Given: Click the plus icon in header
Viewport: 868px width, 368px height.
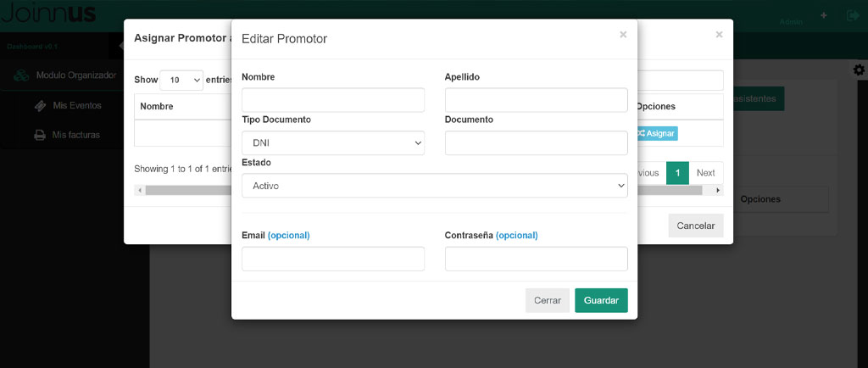Looking at the screenshot, I should (823, 16).
